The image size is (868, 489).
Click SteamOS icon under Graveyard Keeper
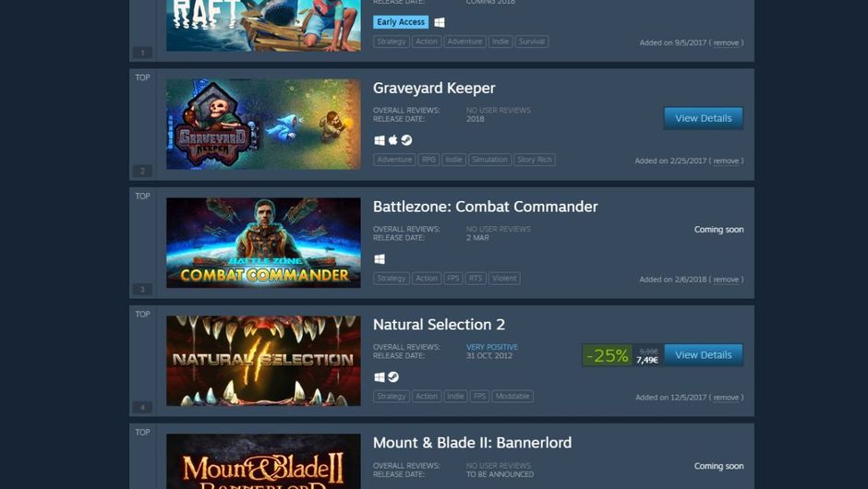pos(406,140)
